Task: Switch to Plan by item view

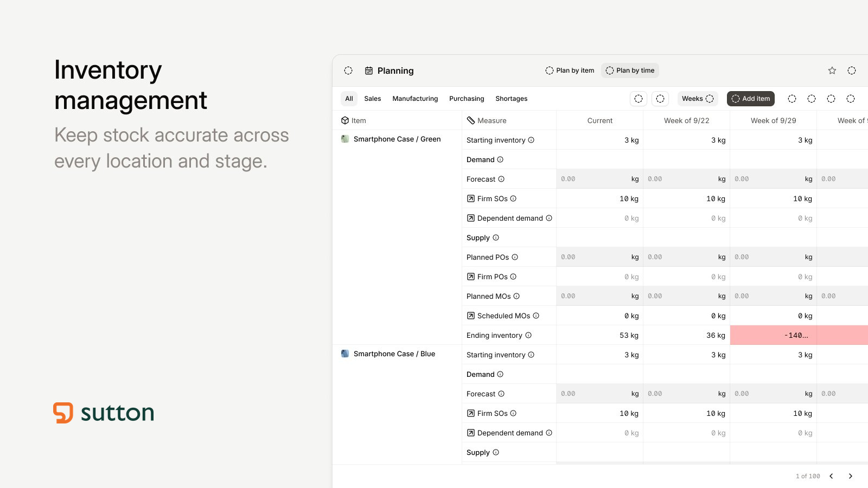Action: click(x=570, y=70)
